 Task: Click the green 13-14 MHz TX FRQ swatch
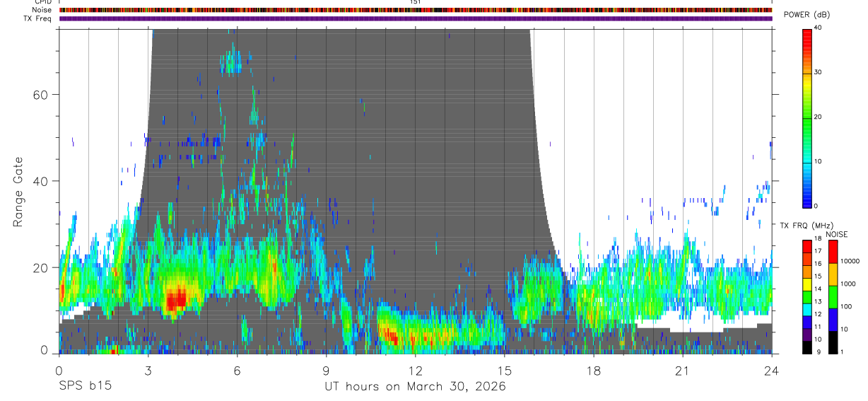pos(807,296)
